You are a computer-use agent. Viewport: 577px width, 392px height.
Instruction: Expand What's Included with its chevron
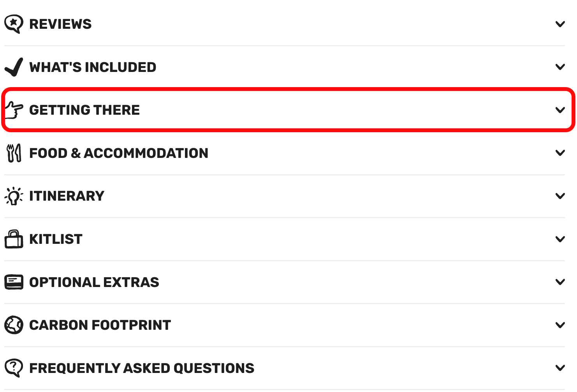pyautogui.click(x=560, y=67)
